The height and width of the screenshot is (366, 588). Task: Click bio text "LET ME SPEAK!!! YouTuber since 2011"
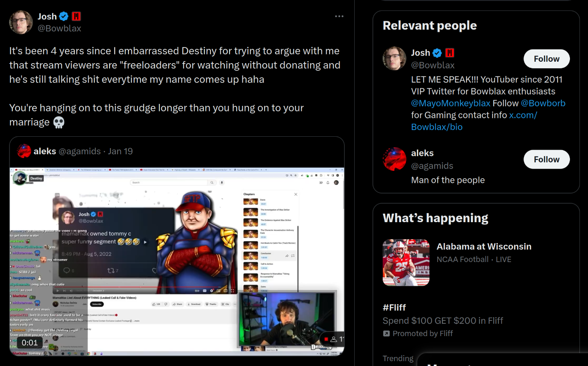click(x=487, y=79)
